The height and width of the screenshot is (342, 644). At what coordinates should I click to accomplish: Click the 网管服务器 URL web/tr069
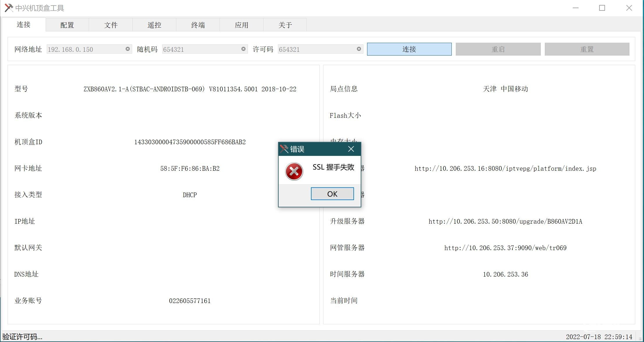coord(506,248)
